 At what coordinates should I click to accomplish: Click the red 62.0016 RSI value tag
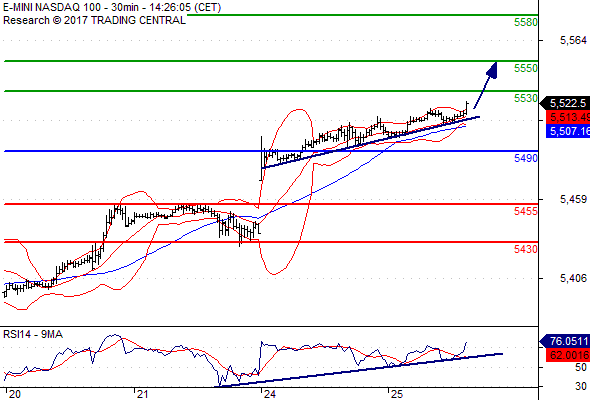(568, 354)
